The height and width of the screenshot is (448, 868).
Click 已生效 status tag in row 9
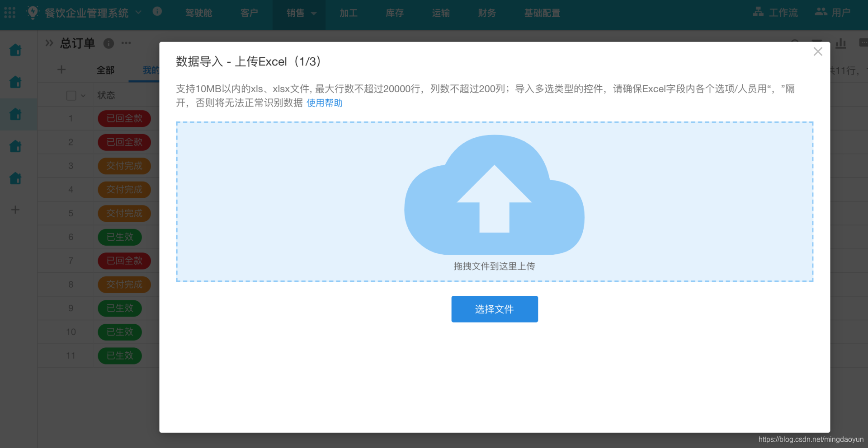[x=120, y=308]
